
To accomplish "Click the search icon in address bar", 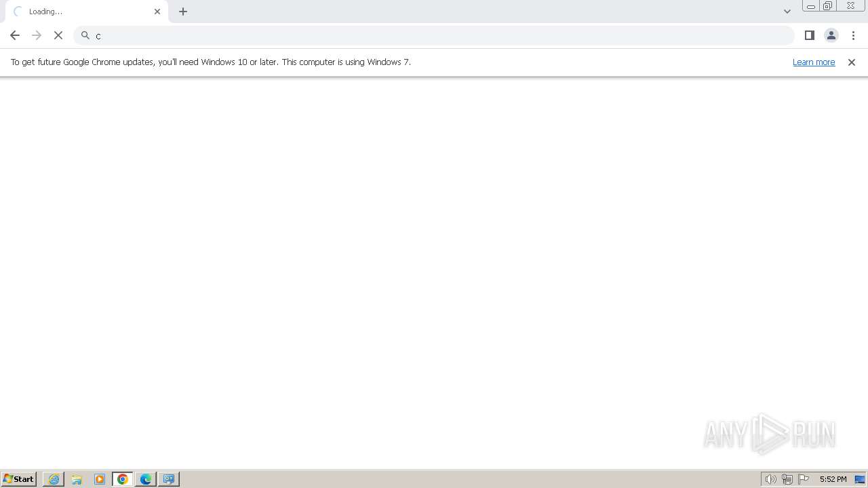I will (85, 35).
